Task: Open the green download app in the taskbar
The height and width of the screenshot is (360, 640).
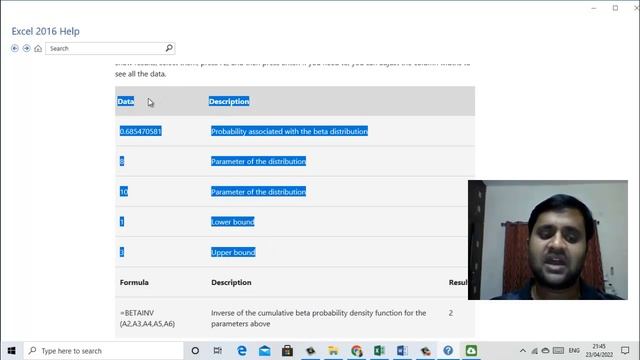Action: 471,351
